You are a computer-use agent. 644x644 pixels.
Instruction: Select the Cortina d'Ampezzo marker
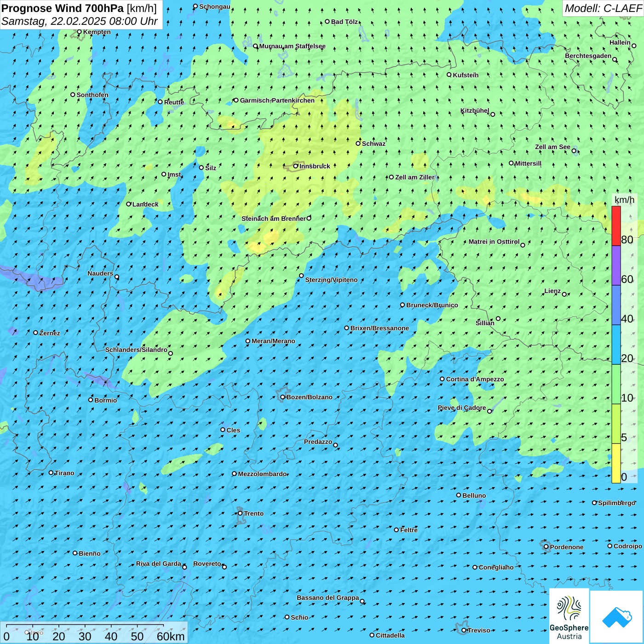(442, 379)
